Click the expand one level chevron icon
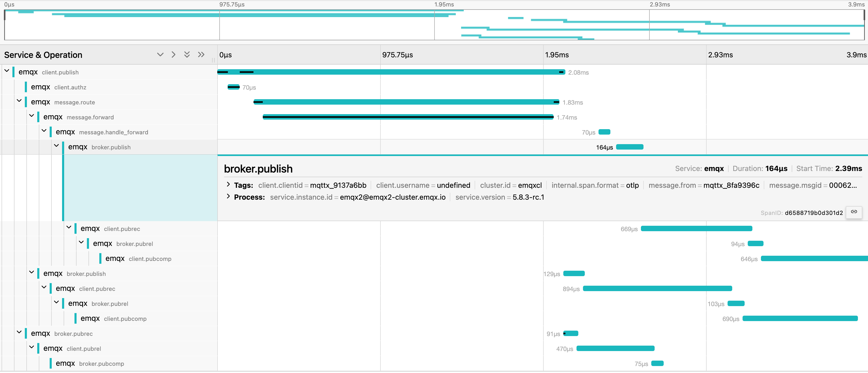The image size is (868, 373). (x=160, y=55)
